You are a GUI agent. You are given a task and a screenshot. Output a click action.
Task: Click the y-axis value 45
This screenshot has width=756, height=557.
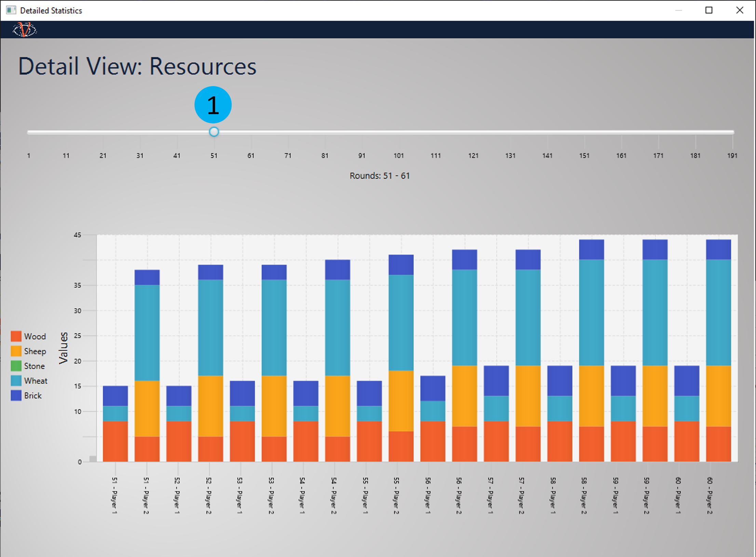click(78, 235)
